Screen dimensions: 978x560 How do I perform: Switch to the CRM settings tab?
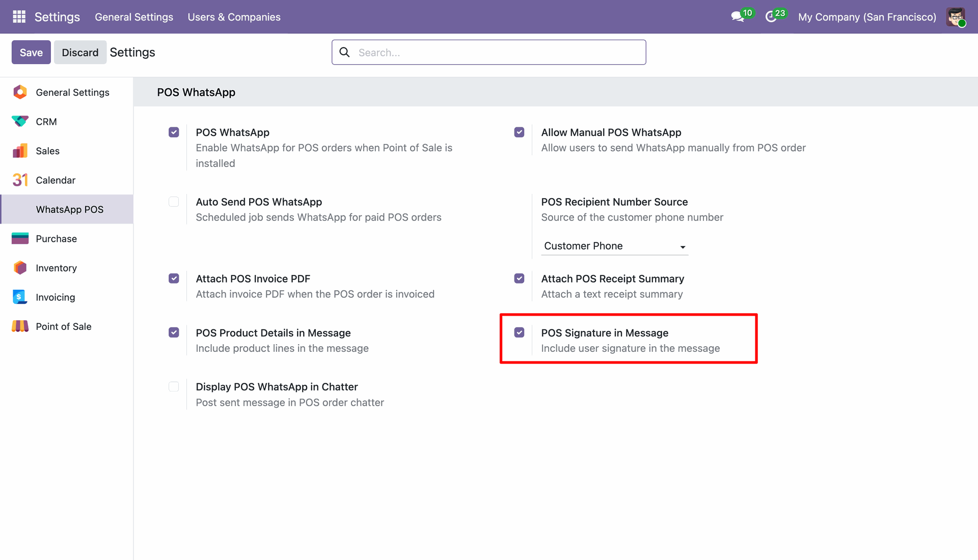pyautogui.click(x=67, y=122)
